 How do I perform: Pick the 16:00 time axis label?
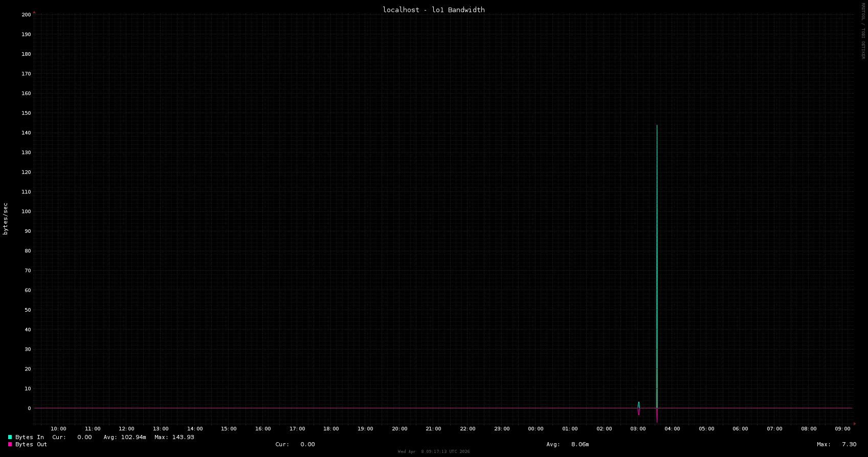[x=263, y=429]
